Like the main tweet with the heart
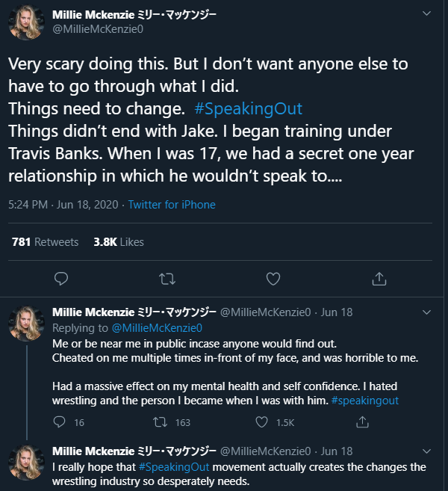The image size is (448, 491). (x=273, y=278)
